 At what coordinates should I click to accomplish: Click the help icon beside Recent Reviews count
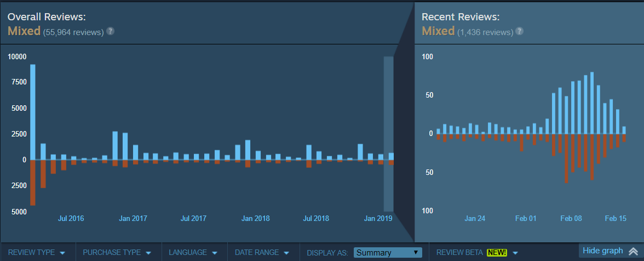pos(520,31)
